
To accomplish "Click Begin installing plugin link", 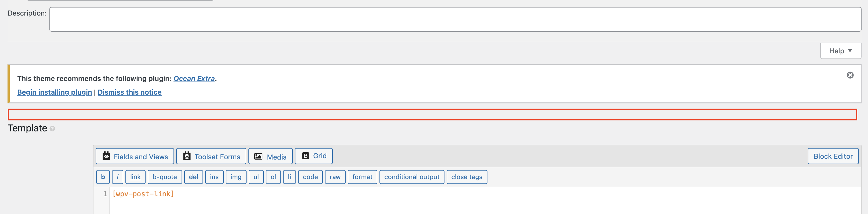I will click(x=55, y=92).
